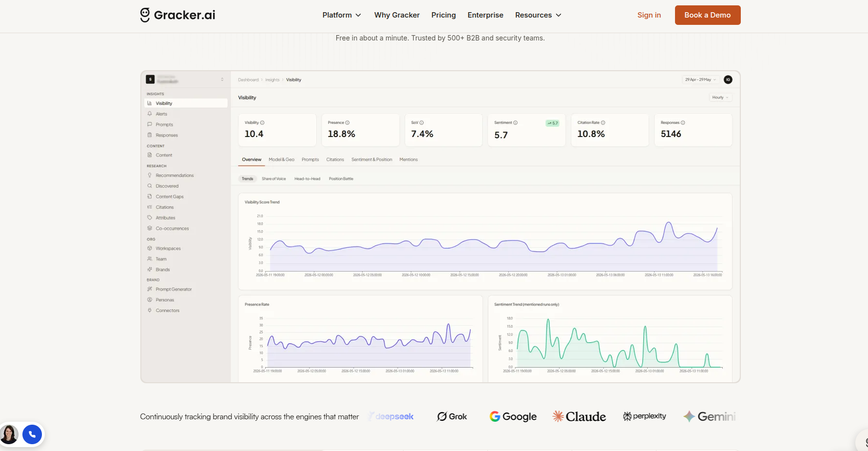Click the Sign in link
Screen dimensions: 868x451
coord(649,15)
